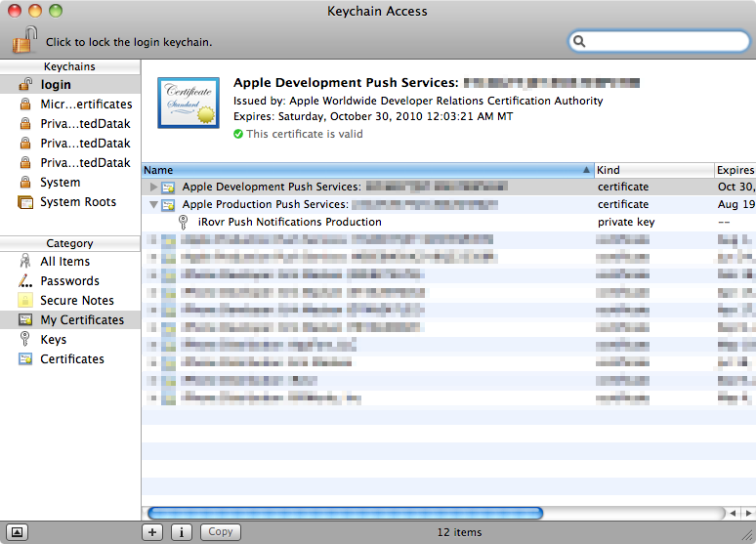Click the magnifier icon in search field

(579, 41)
